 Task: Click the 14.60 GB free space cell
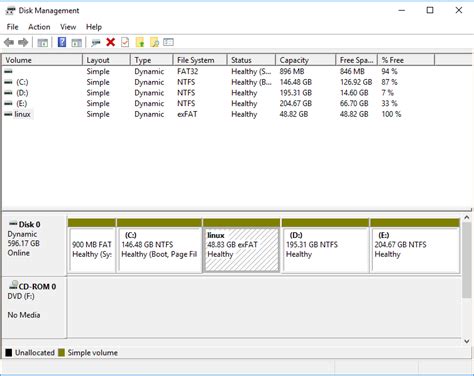pyautogui.click(x=354, y=93)
